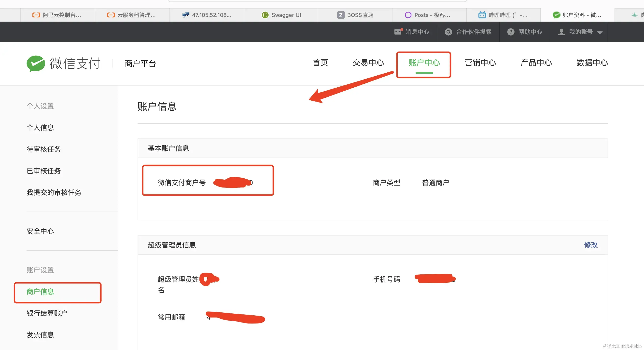Image resolution: width=644 pixels, height=350 pixels.
Task: Open the message center envelope icon
Action: click(398, 32)
